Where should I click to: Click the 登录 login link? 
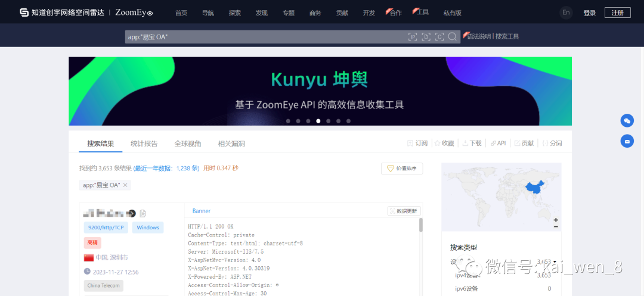[589, 13]
